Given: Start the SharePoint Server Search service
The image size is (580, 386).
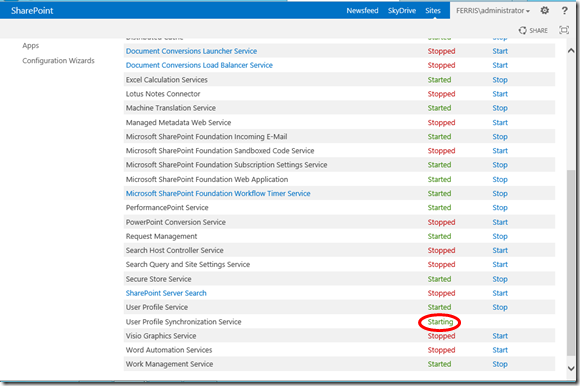Looking at the screenshot, I should tap(500, 293).
